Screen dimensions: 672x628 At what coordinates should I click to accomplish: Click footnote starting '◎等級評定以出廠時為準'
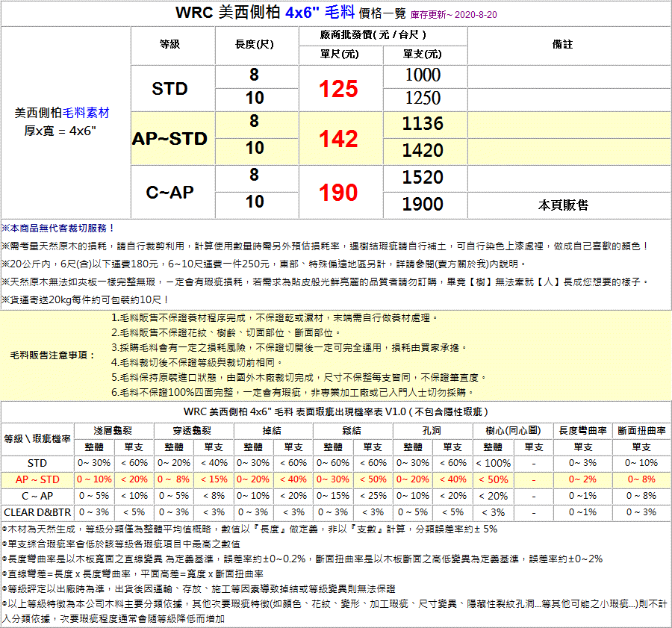coord(199,589)
